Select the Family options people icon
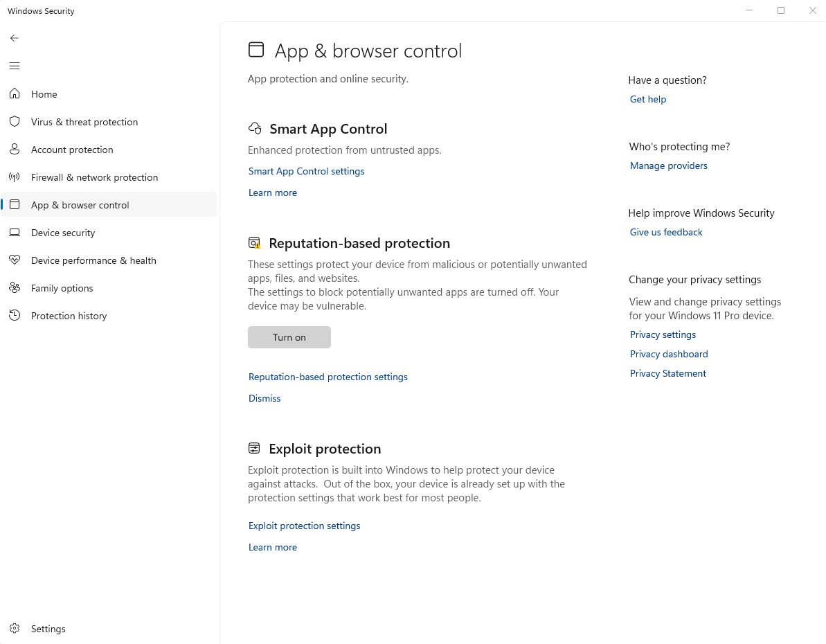This screenshot has width=826, height=644. (x=15, y=288)
